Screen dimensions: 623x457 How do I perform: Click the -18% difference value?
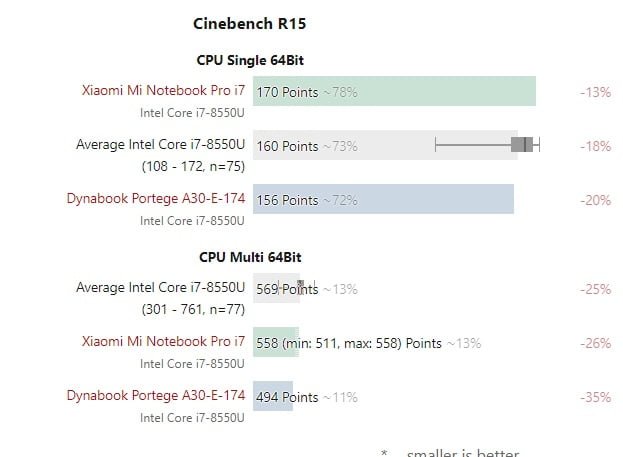click(595, 146)
